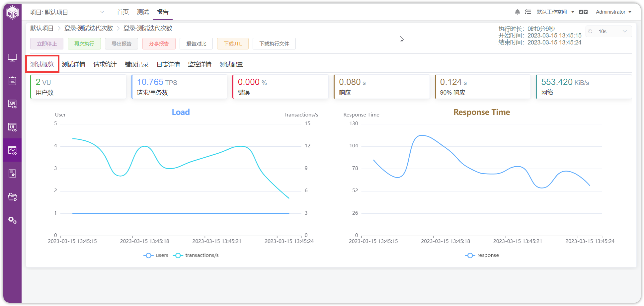Toggle the response series legend item

click(x=482, y=255)
